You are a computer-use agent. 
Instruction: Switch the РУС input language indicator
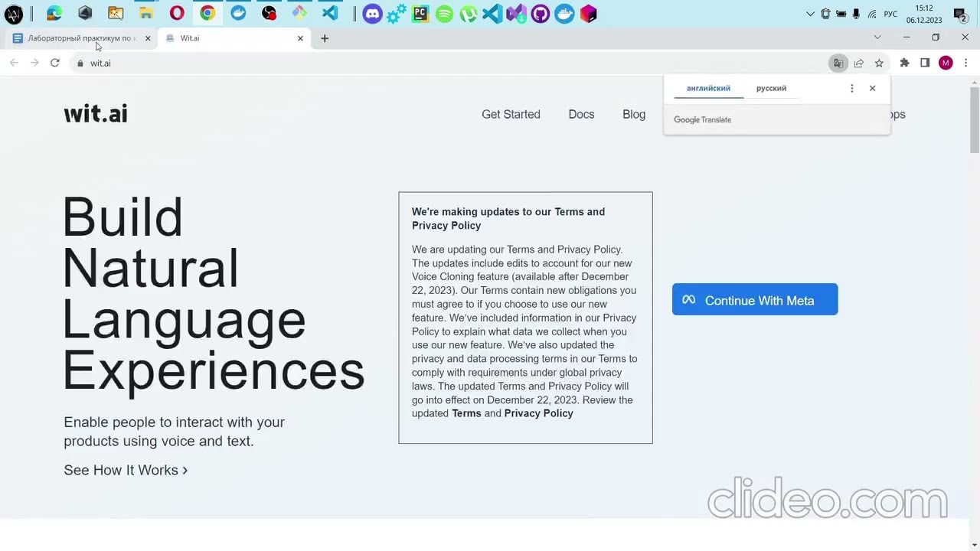coord(890,14)
